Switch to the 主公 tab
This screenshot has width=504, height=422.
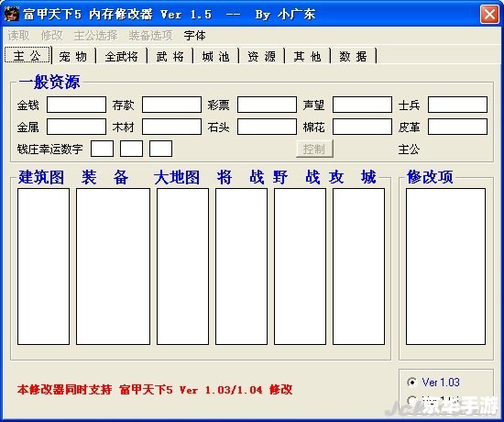pos(27,56)
